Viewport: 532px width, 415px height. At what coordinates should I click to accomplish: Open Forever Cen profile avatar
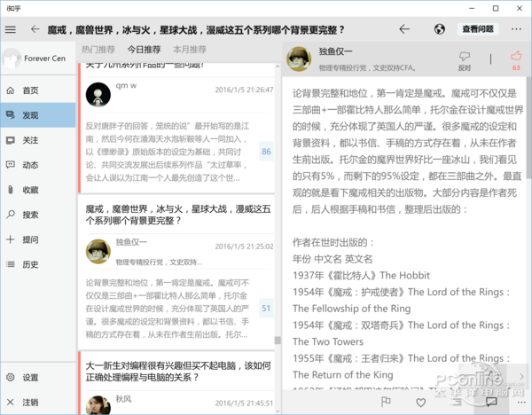point(12,59)
